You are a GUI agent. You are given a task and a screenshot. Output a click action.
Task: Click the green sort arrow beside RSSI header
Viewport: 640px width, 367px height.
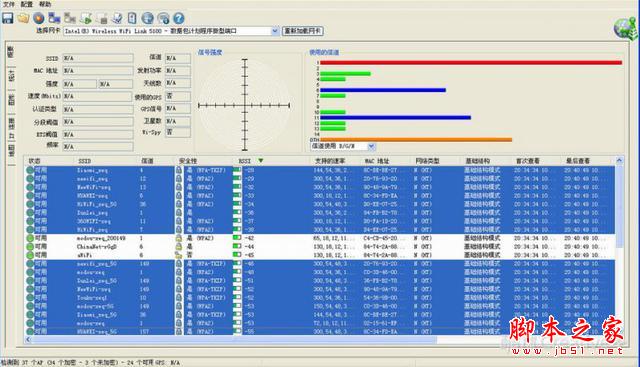260,161
